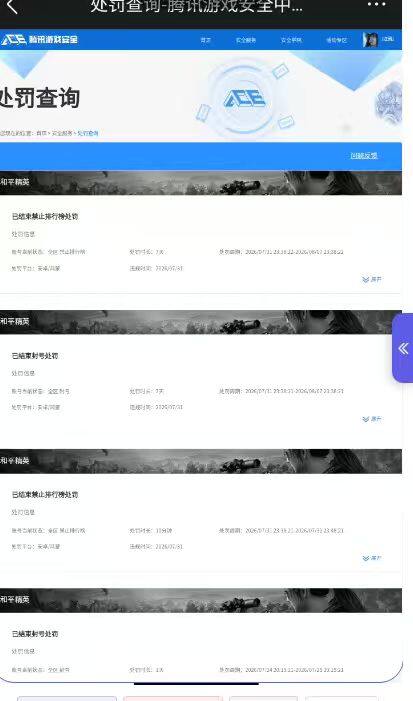Click the topmost 和平精英 game banner
413x701 pixels.
[x=201, y=183]
